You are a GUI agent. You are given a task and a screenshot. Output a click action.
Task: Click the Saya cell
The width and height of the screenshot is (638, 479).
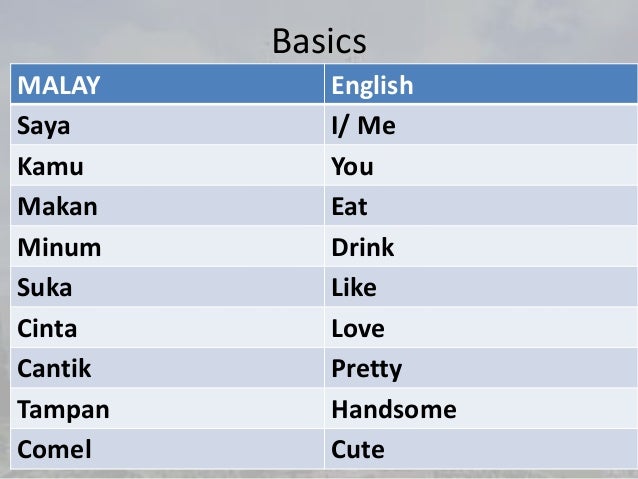(167, 125)
